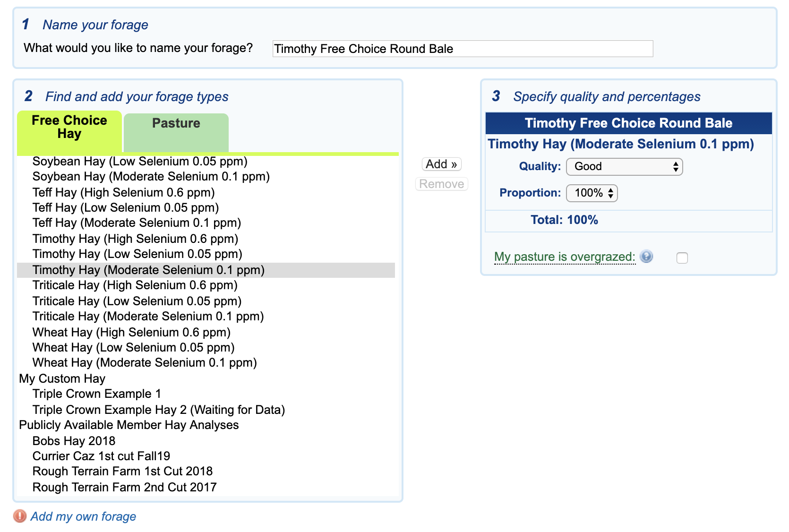Click the forage name text field
The height and width of the screenshot is (532, 789).
462,49
